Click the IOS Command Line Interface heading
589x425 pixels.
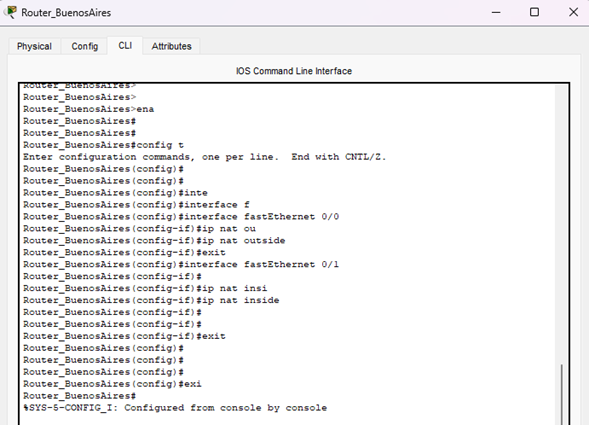(294, 71)
